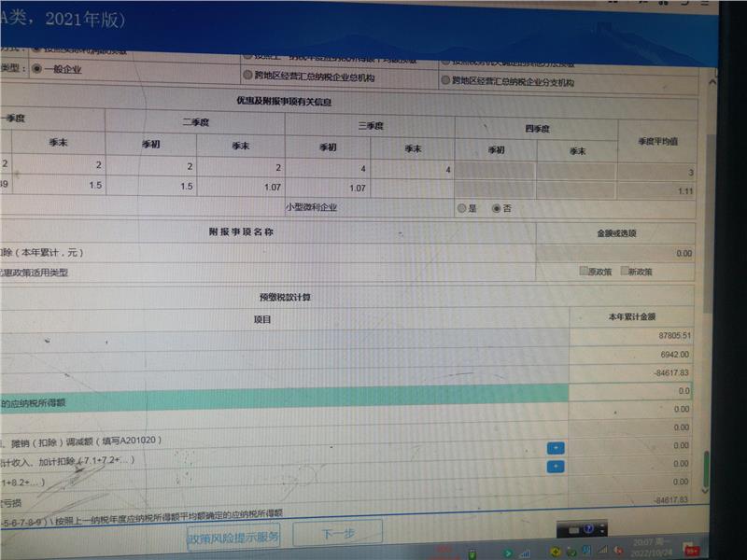Select 是 for 小型微利企业
This screenshot has height=560, width=747.
(461, 208)
